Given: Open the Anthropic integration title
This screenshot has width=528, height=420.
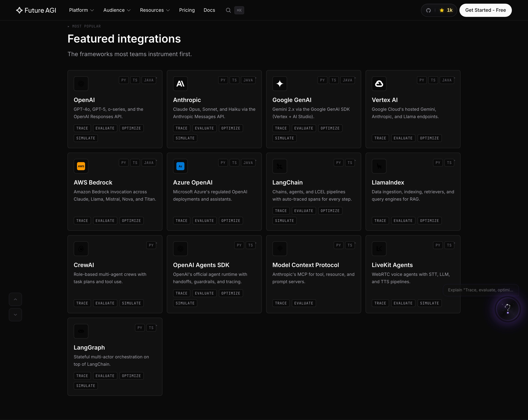Looking at the screenshot, I should 187,100.
